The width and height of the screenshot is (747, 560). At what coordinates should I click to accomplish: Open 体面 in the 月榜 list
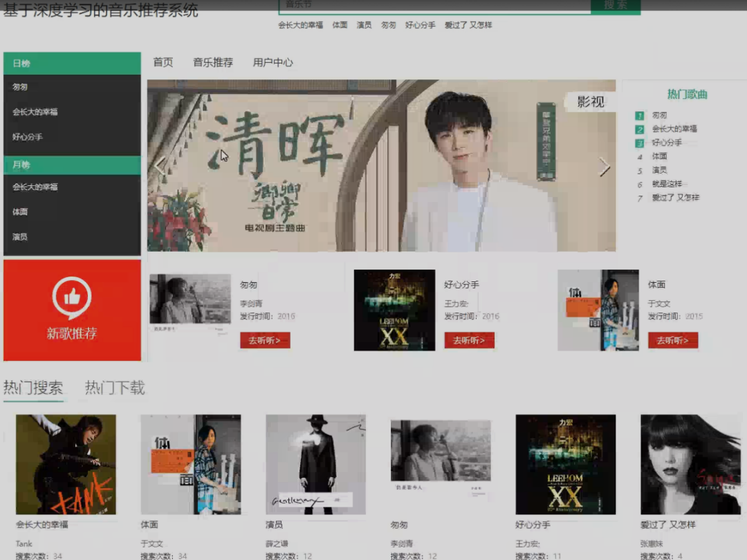point(20,212)
